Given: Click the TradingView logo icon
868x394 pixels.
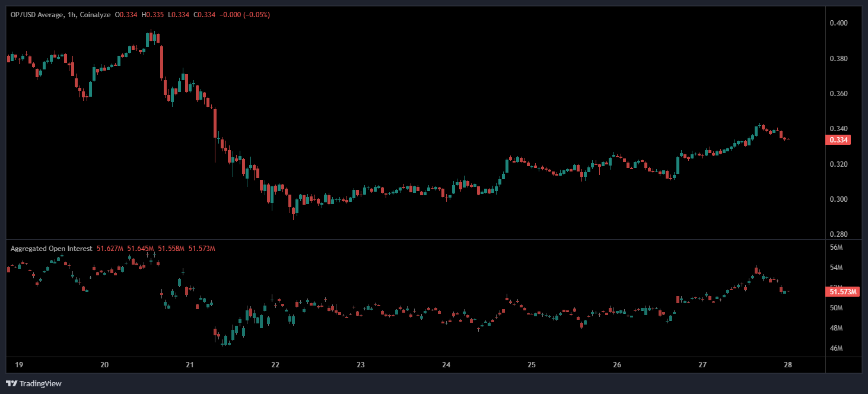Looking at the screenshot, I should [x=11, y=383].
